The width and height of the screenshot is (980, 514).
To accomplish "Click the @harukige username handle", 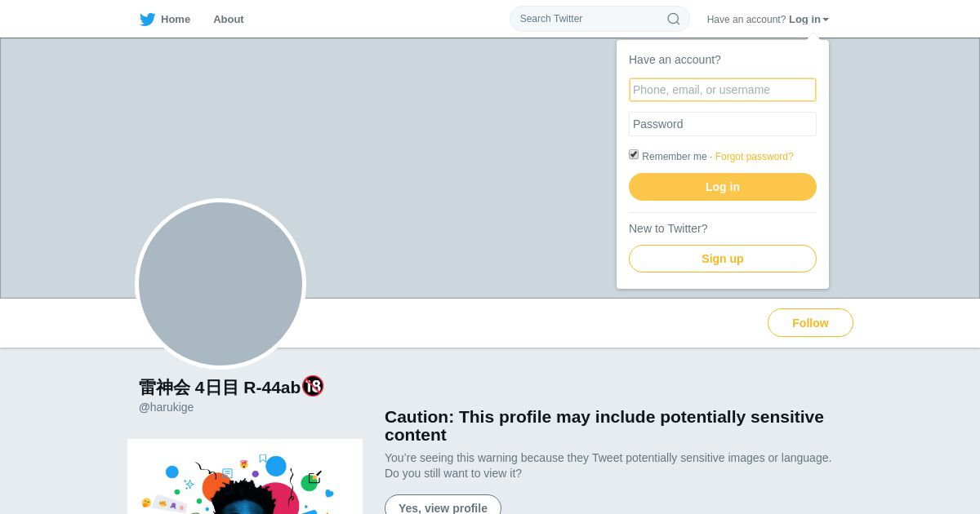I will (167, 407).
